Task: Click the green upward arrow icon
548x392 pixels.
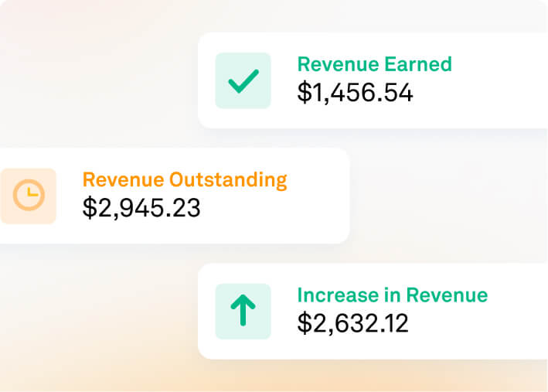Action: click(243, 310)
